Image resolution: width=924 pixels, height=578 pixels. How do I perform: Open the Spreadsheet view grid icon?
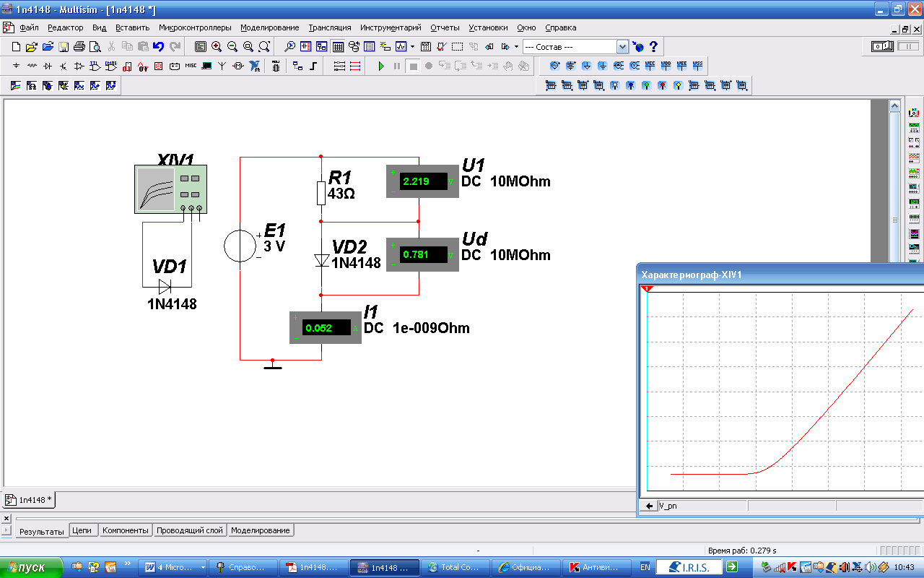(338, 46)
